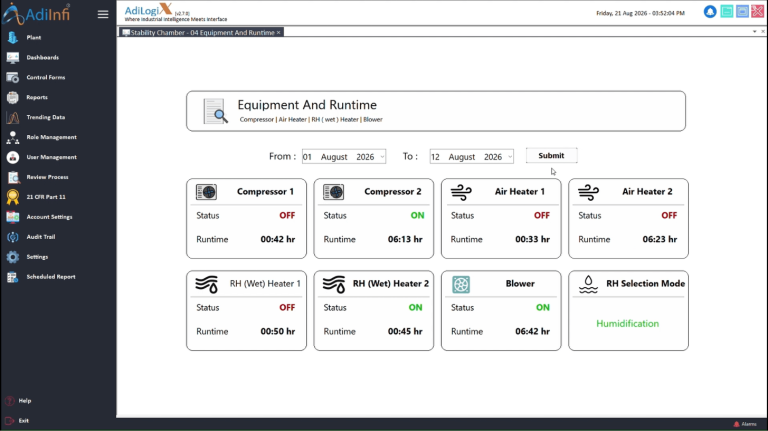The image size is (768, 431).
Task: Click the RH (Wet) Heater 1 icon
Action: (206, 284)
